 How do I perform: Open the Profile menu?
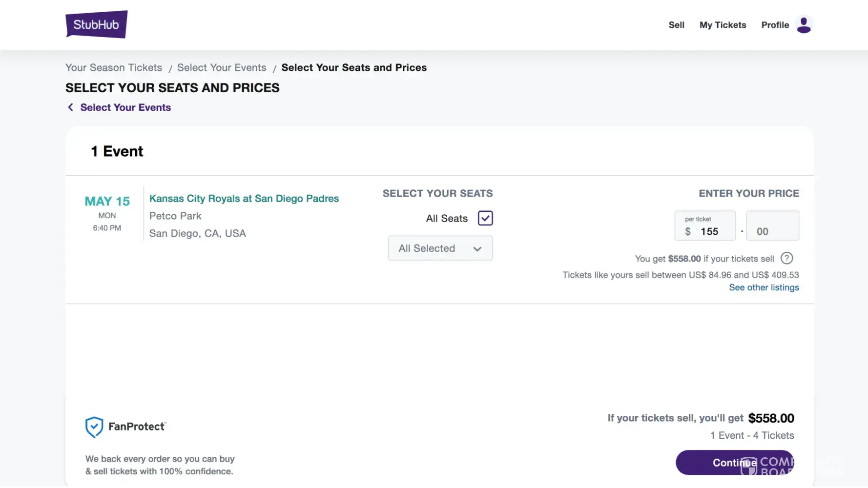click(x=775, y=25)
